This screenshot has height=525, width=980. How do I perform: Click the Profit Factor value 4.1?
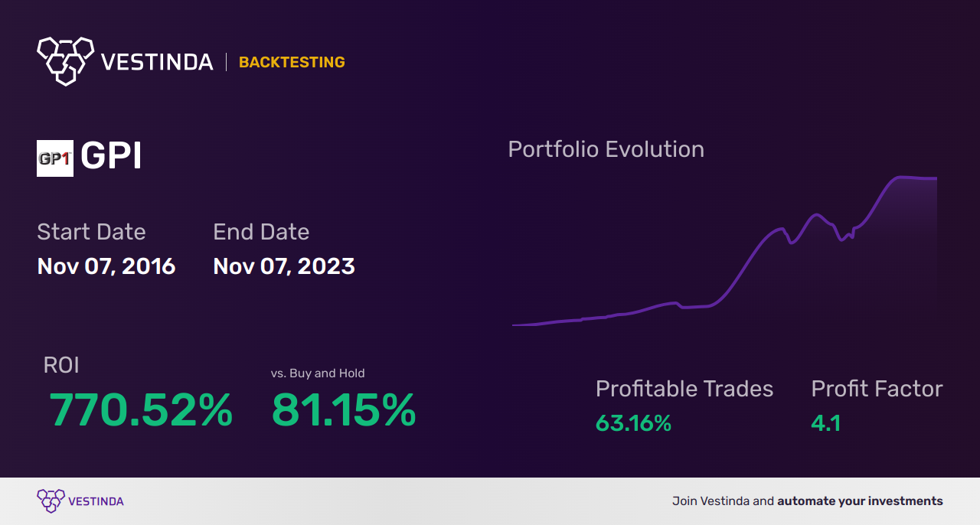point(826,423)
